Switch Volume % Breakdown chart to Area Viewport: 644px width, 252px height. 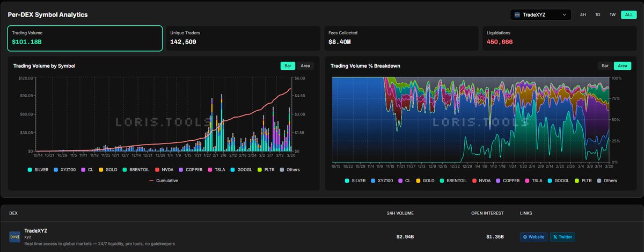point(623,66)
